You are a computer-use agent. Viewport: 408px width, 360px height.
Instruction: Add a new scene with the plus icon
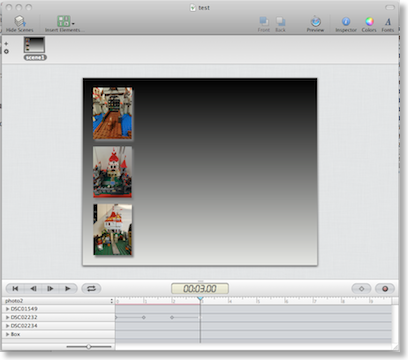click(6, 44)
